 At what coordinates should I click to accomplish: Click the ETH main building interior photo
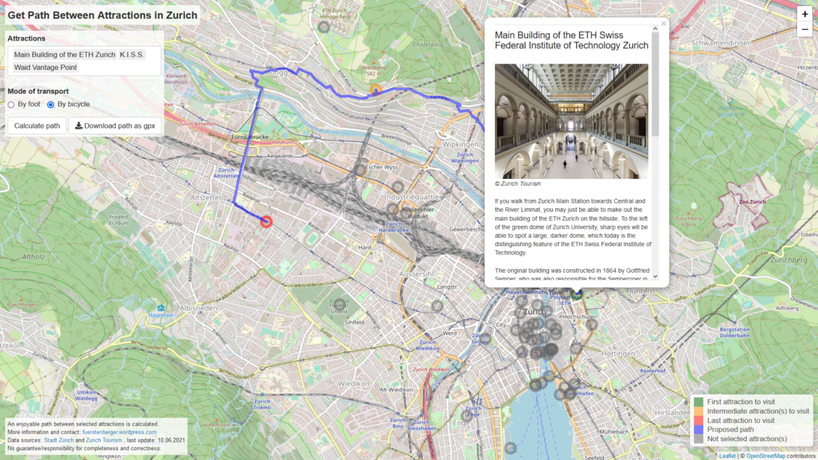tap(571, 121)
